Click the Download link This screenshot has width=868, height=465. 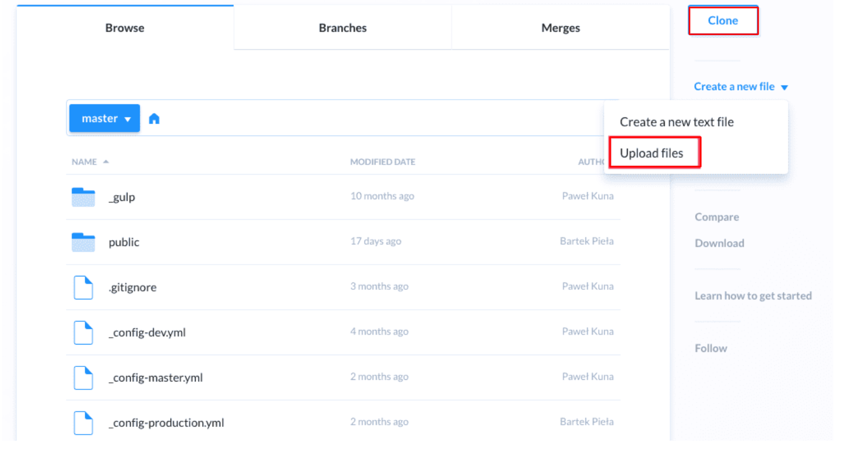pos(719,243)
